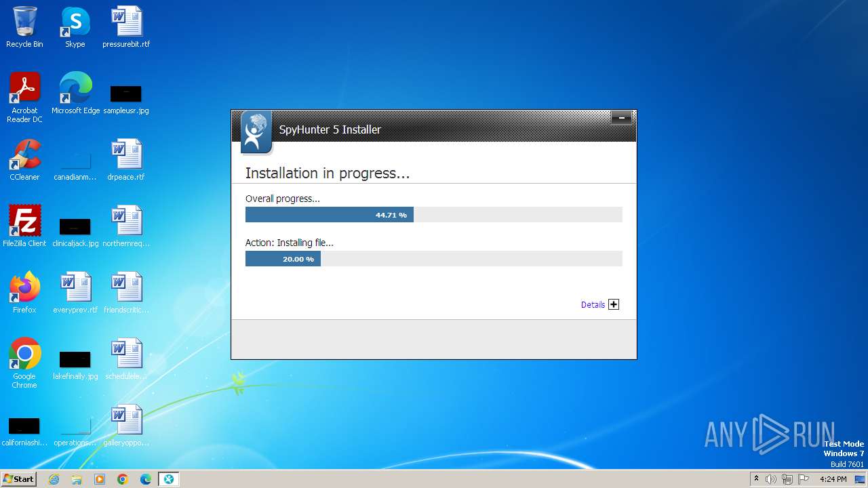Open the volume control tray icon
The height and width of the screenshot is (488, 868).
pos(771,479)
